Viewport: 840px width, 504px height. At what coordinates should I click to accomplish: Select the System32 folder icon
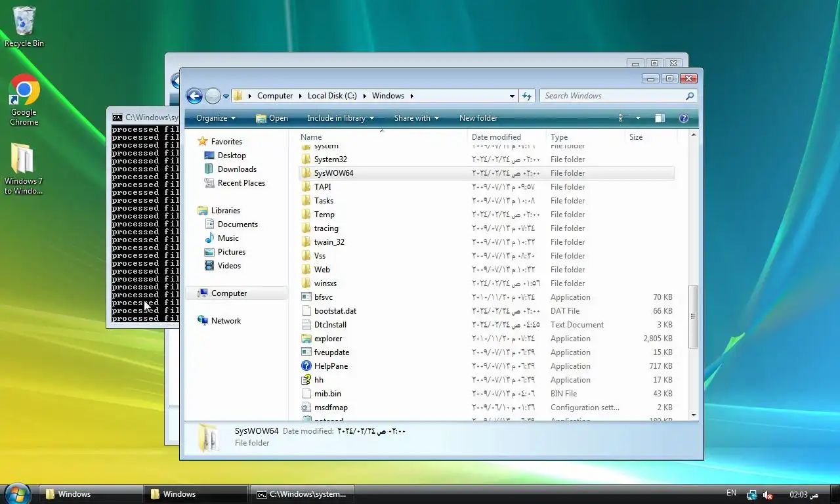click(x=306, y=159)
